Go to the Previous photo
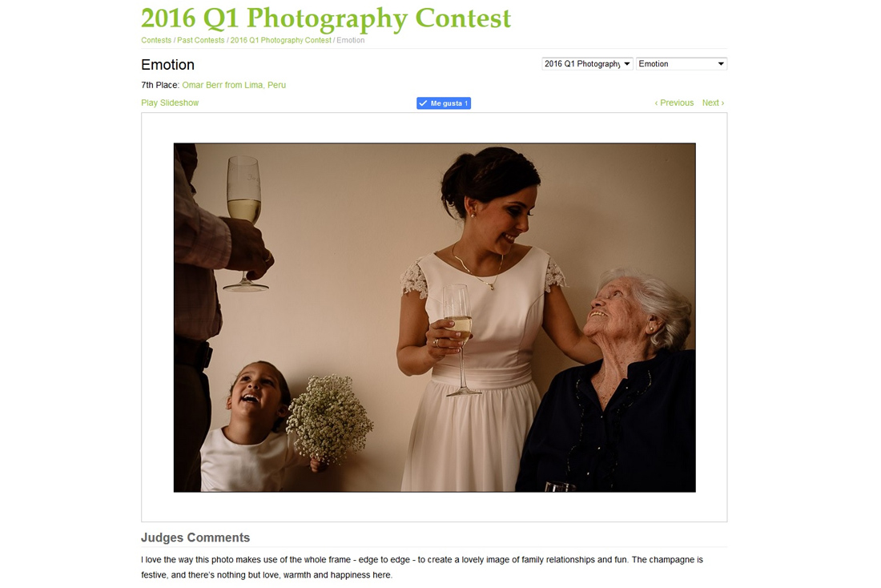Image resolution: width=881 pixels, height=588 pixels. point(674,103)
